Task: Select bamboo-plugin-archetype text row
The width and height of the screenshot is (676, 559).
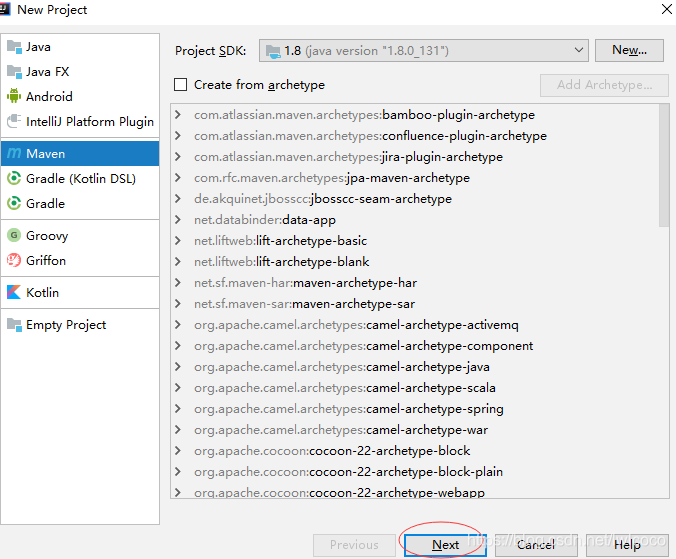Action: [x=364, y=115]
